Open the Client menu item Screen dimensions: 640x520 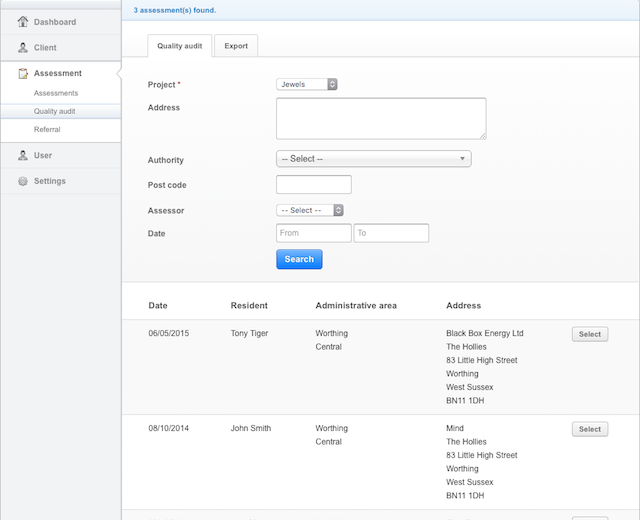[x=61, y=48]
